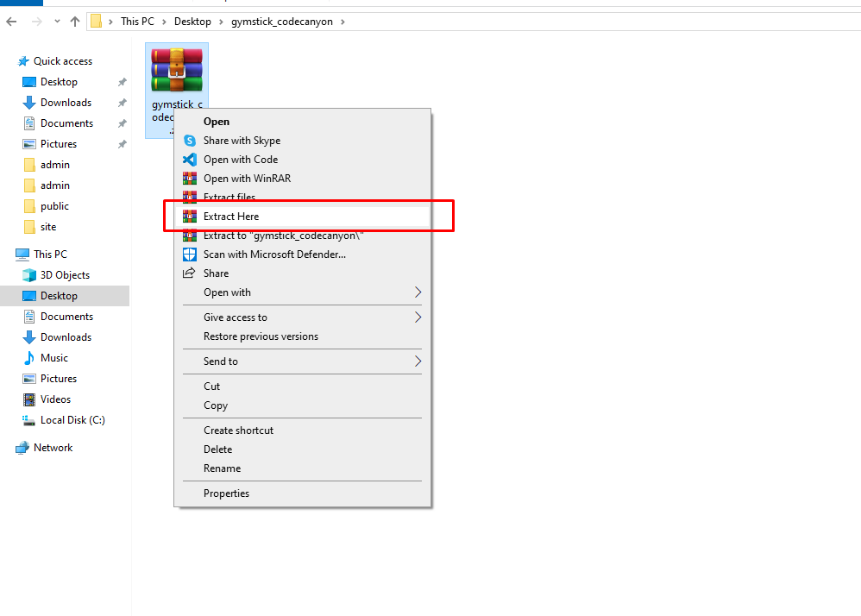The height and width of the screenshot is (616, 861).
Task: Open the recent locations dropdown chevron
Action: tap(57, 22)
